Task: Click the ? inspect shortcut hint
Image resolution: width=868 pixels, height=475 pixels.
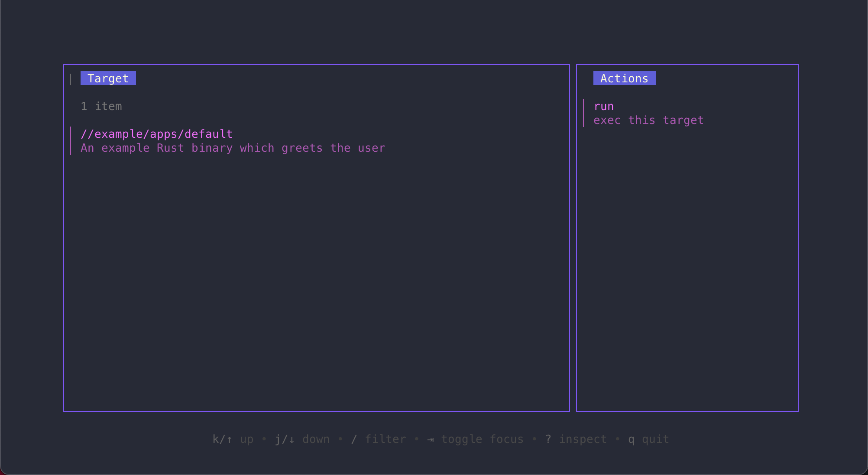Action: pos(548,439)
